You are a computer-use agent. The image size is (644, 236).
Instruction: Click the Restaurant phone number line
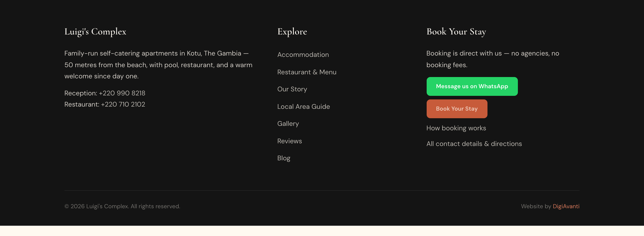[105, 104]
